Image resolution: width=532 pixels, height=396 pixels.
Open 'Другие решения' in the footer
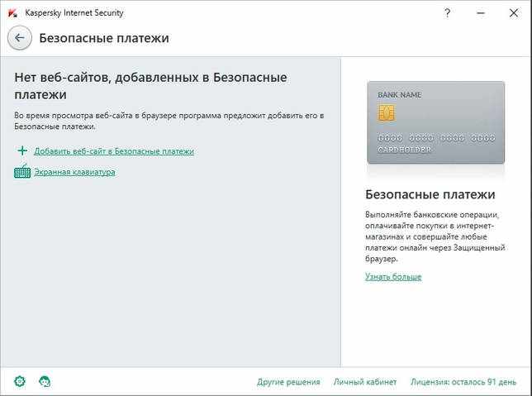click(288, 382)
